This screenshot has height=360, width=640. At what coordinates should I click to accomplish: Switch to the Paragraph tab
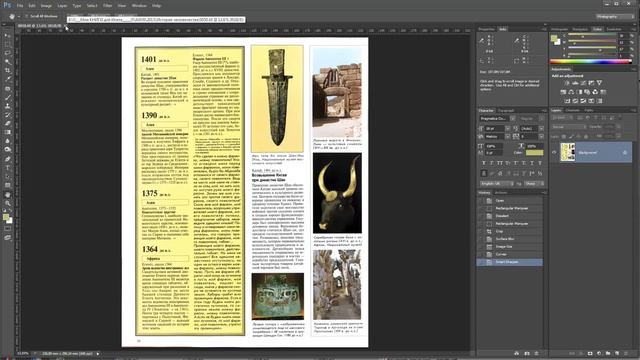pos(506,110)
